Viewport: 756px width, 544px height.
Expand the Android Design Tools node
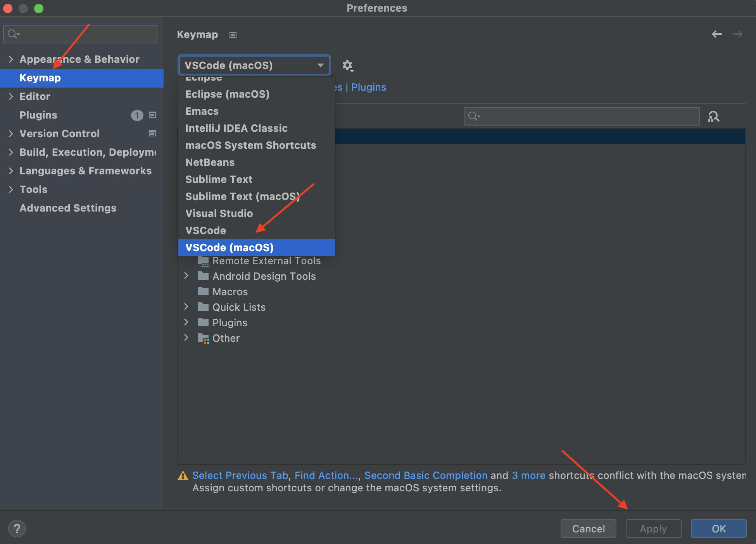186,275
